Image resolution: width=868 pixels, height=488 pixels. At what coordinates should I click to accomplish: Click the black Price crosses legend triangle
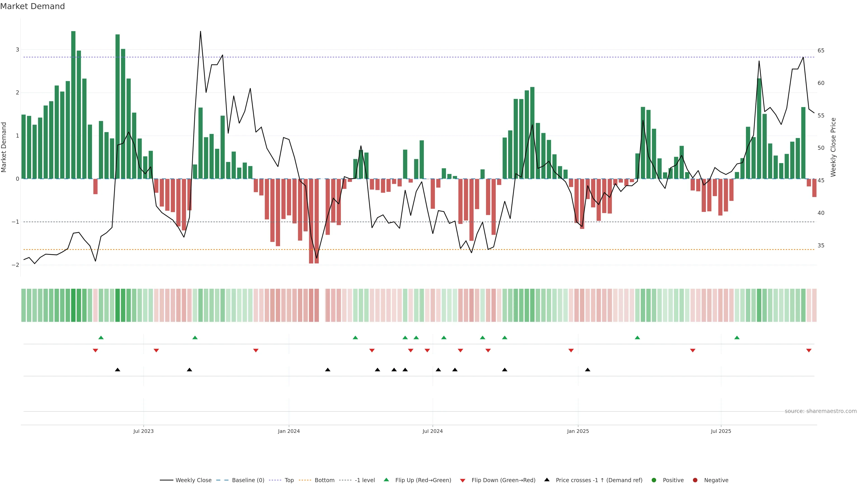tap(547, 480)
